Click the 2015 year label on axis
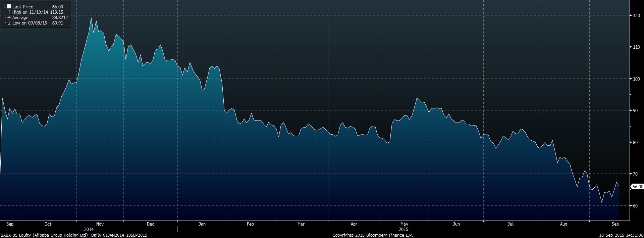 click(404, 229)
